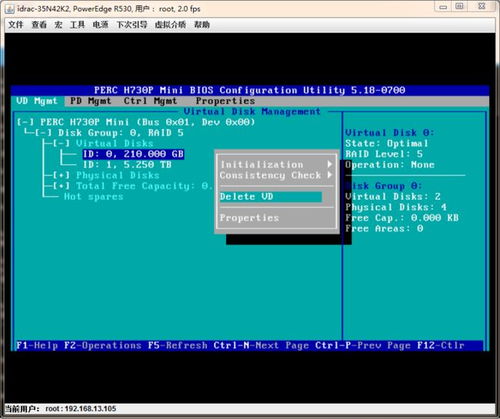Choose Delete VD in the popup menu

click(x=271, y=197)
